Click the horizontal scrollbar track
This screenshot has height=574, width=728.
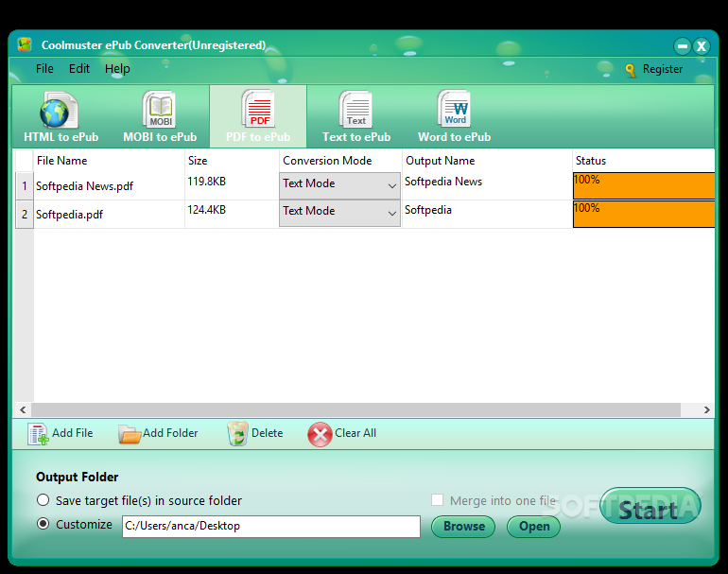coord(355,410)
